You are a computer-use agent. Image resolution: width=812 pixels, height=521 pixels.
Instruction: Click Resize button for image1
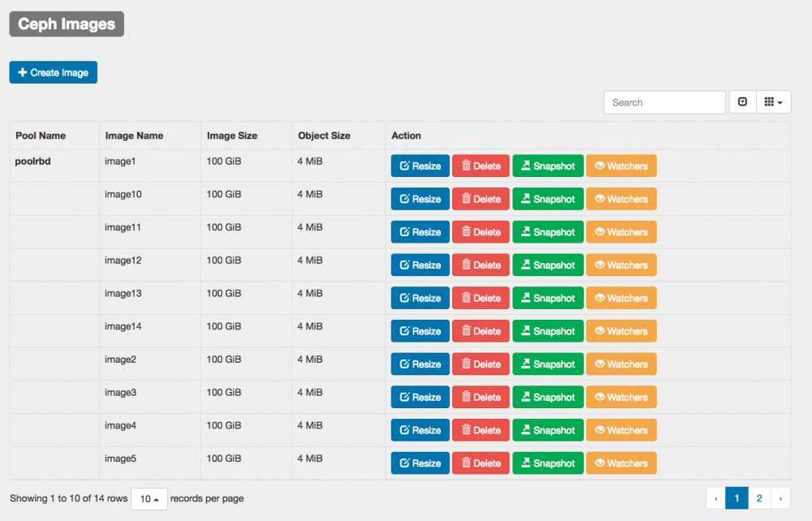coord(420,166)
